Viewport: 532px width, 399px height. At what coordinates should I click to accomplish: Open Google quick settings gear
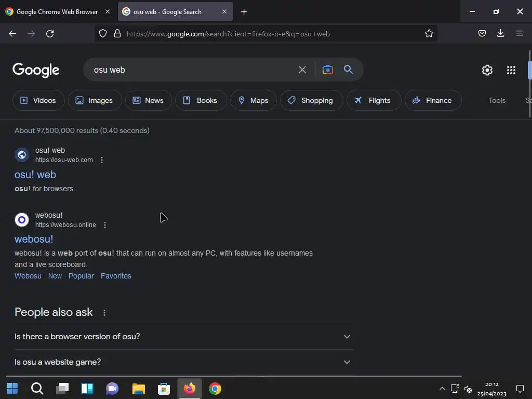click(487, 70)
